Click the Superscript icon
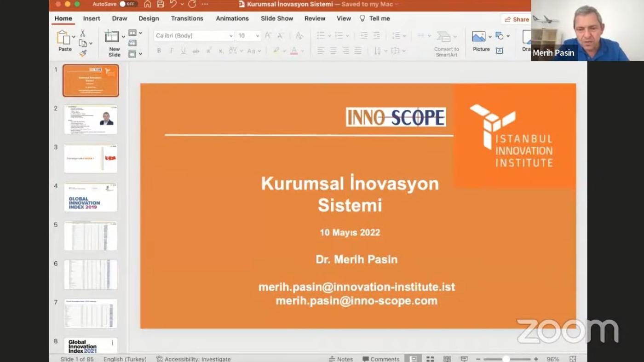Viewport: 644px width, 362px height. point(208,51)
